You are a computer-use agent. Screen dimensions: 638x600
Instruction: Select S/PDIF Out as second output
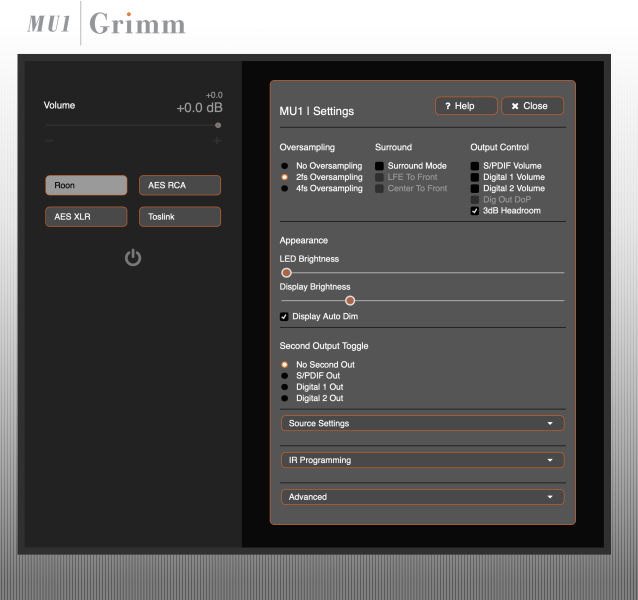(284, 376)
